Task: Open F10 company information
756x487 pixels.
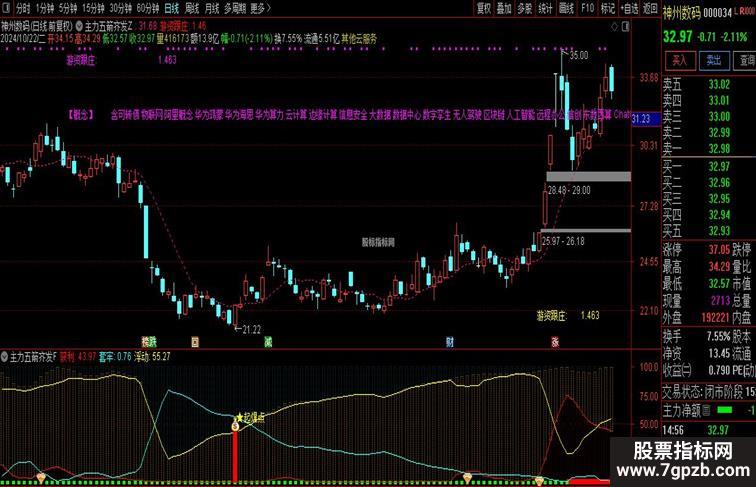Action: click(587, 8)
